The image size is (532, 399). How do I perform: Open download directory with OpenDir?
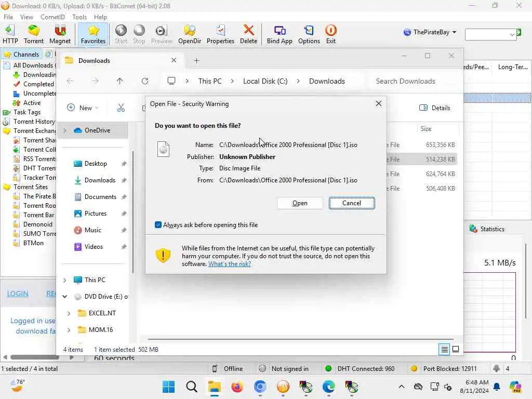pyautogui.click(x=189, y=34)
